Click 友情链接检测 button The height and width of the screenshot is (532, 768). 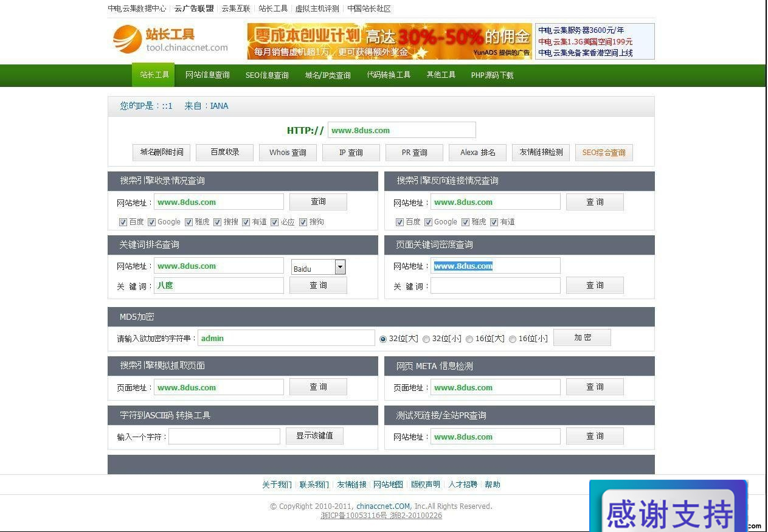click(x=541, y=153)
